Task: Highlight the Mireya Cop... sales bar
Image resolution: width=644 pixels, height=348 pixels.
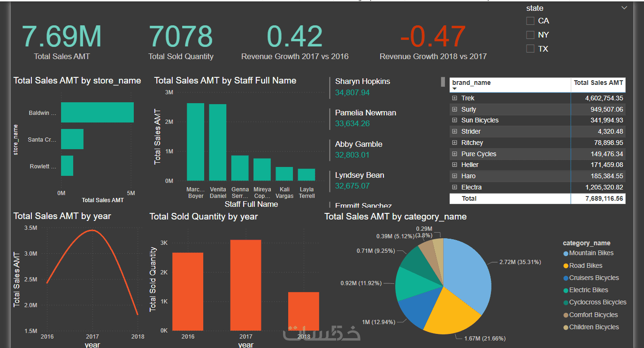Action: [x=262, y=170]
